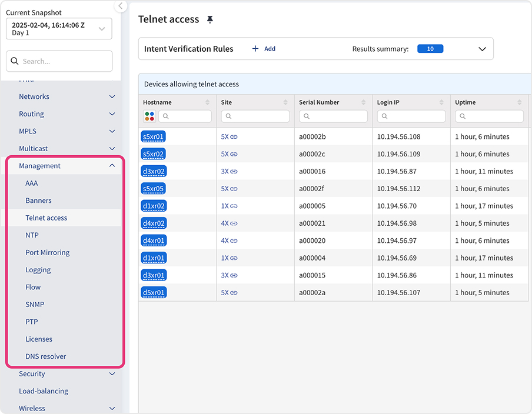Sort by the Serial Number column arrows
The height and width of the screenshot is (414, 532).
363,102
